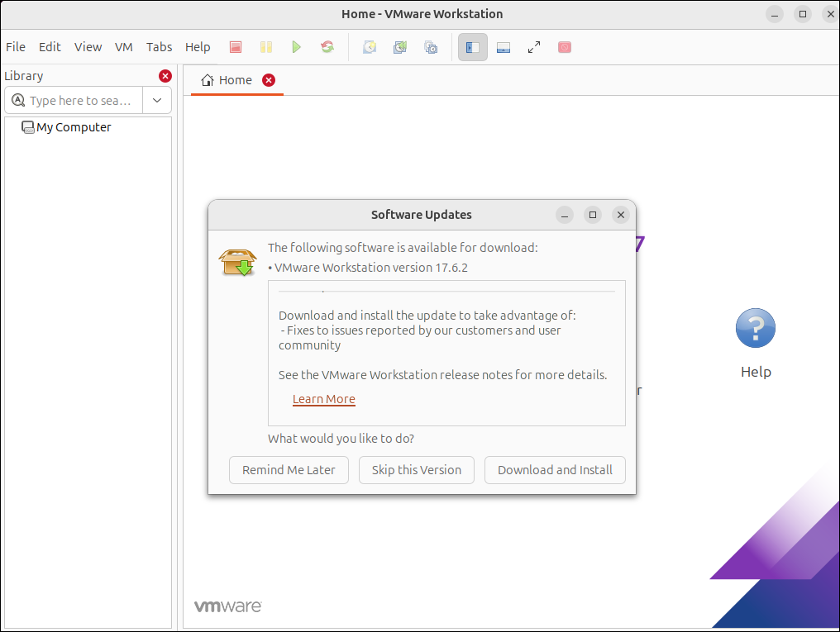840x632 pixels.
Task: Click the Skip this Version button
Action: click(416, 470)
